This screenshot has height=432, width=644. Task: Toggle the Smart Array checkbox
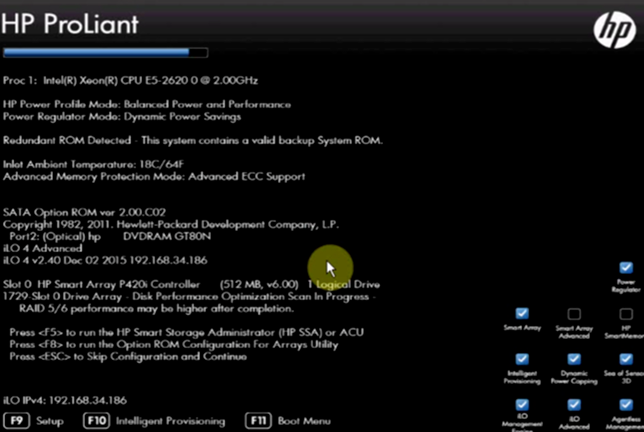point(522,313)
